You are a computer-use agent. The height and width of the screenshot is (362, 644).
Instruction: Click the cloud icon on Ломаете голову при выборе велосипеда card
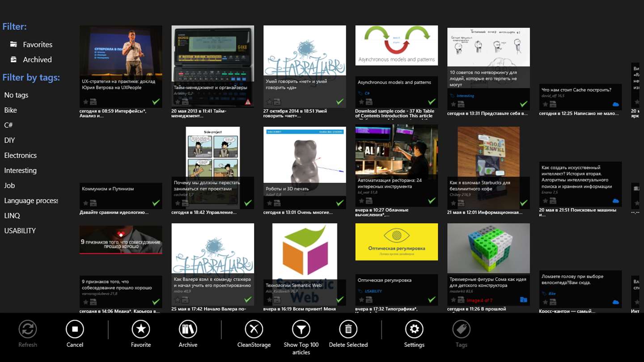[x=615, y=302]
